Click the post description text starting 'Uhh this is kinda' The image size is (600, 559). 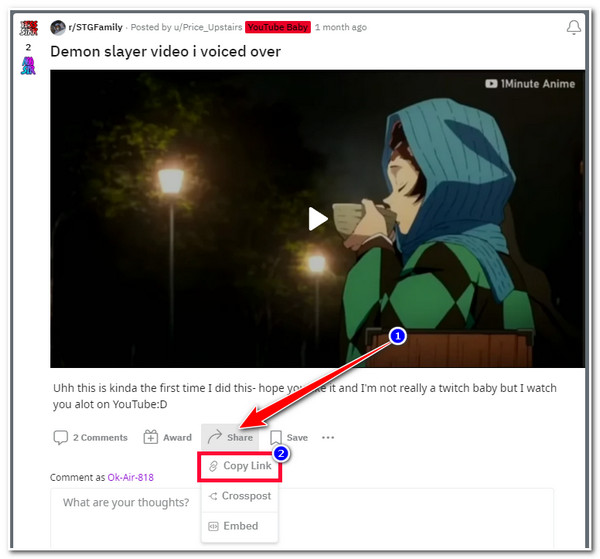coord(305,396)
